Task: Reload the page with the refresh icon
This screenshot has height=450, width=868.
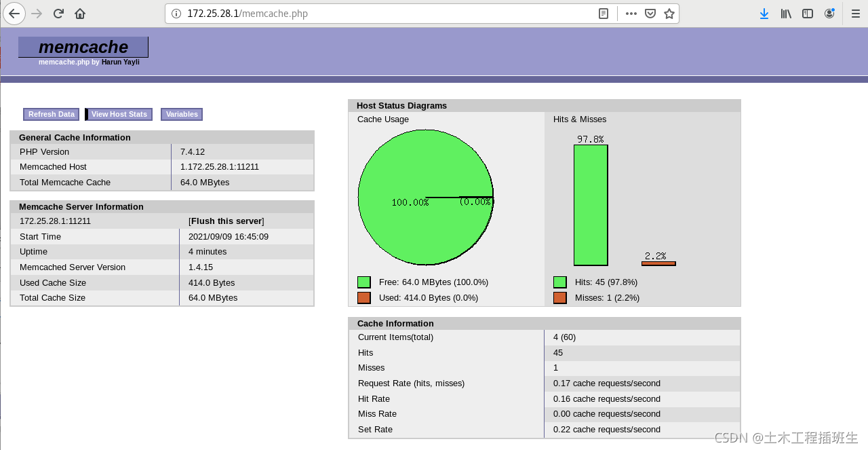Action: (x=58, y=14)
